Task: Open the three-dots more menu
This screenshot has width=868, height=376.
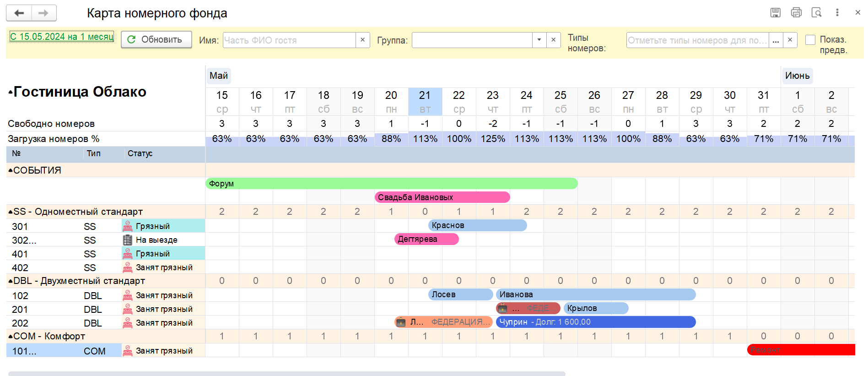Action: click(837, 13)
